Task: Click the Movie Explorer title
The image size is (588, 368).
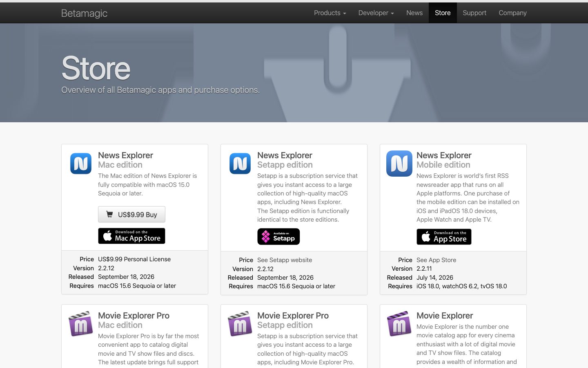Action: point(445,316)
